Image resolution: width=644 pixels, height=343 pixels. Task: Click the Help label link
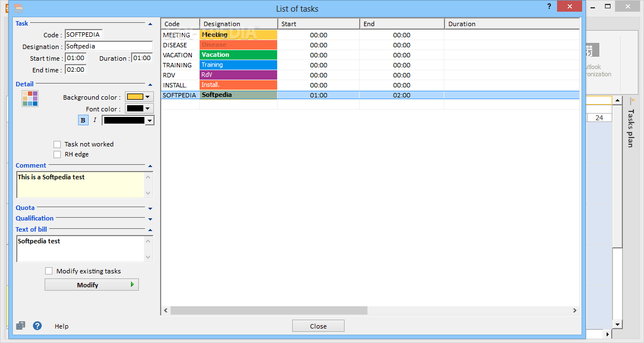pos(61,326)
